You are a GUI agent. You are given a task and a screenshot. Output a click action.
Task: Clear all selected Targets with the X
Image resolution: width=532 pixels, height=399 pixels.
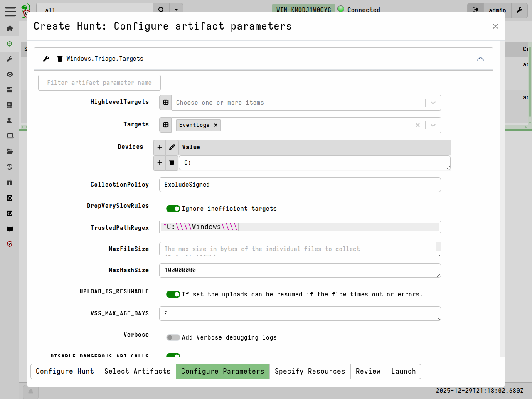pos(418,125)
